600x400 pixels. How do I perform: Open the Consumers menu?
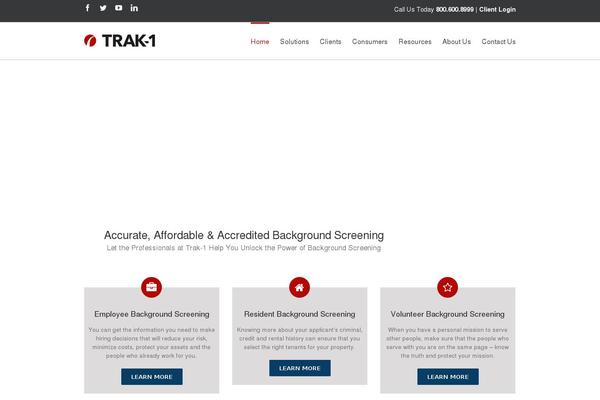(370, 41)
